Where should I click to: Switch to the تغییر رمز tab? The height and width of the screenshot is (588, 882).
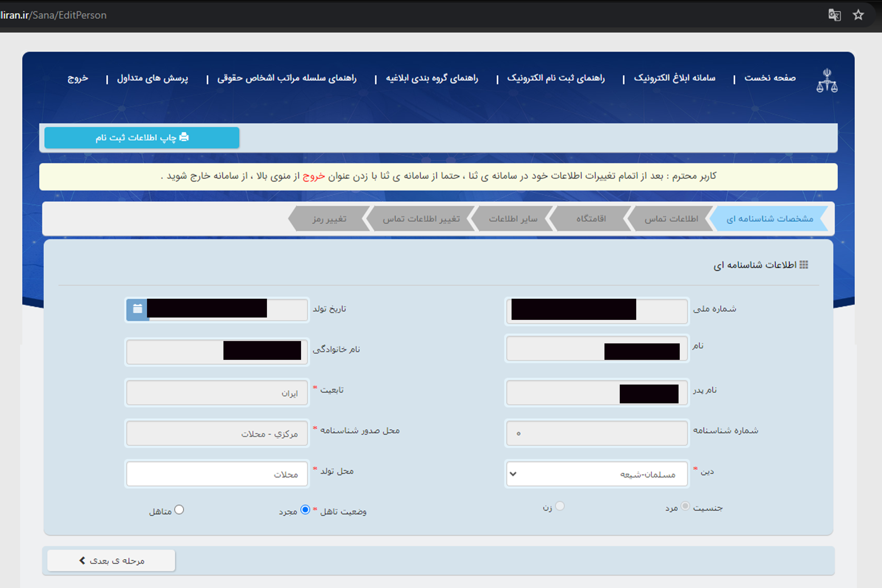click(x=330, y=219)
